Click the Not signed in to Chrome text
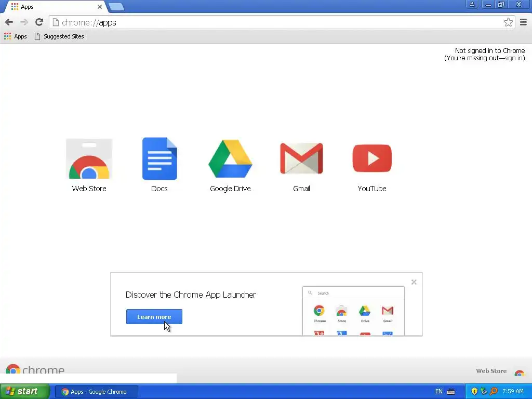The height and width of the screenshot is (399, 532). pyautogui.click(x=489, y=50)
